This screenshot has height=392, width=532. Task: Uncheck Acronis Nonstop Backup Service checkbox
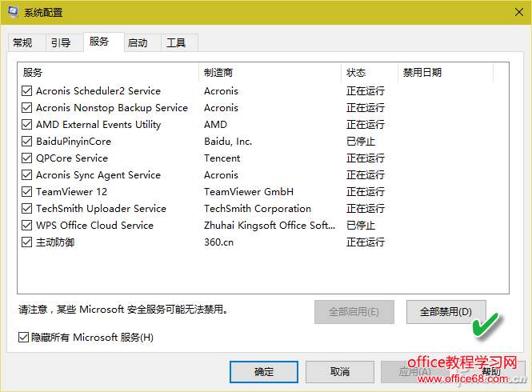coord(27,107)
